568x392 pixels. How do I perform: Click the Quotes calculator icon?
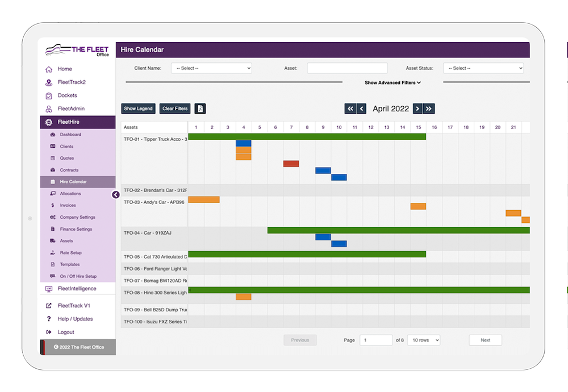52,158
